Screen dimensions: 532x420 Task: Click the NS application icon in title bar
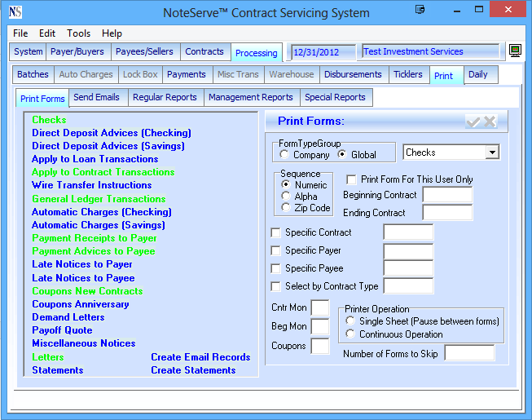click(15, 13)
